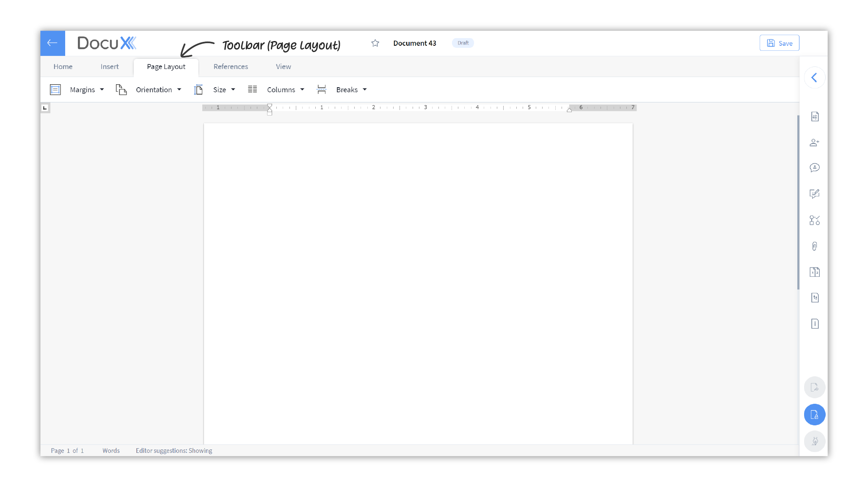
Task: Open the Size dropdown menu
Action: 214,90
